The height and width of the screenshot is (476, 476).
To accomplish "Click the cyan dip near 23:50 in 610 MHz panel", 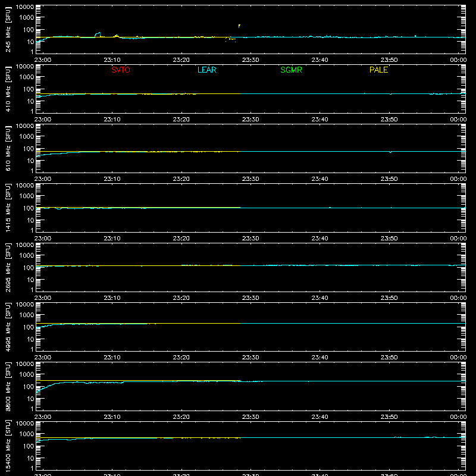I will [390, 152].
